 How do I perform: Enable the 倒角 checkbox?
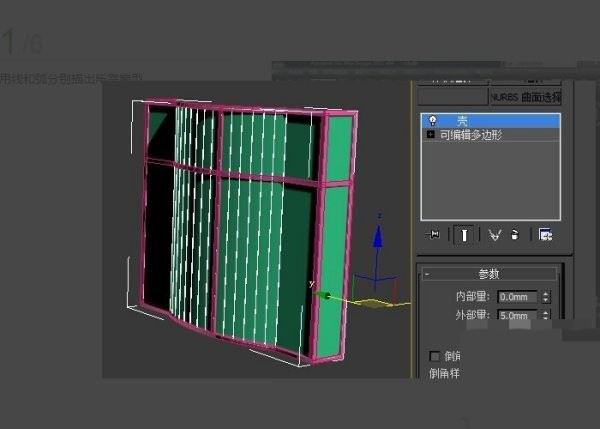pos(434,356)
